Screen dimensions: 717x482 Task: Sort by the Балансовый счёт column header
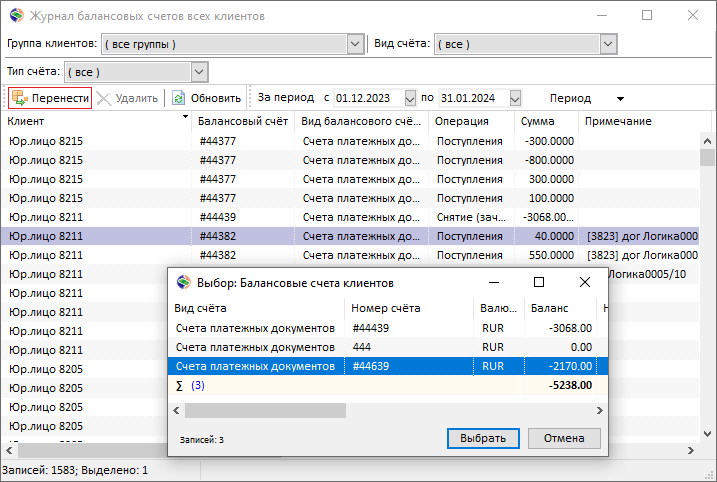(x=243, y=121)
